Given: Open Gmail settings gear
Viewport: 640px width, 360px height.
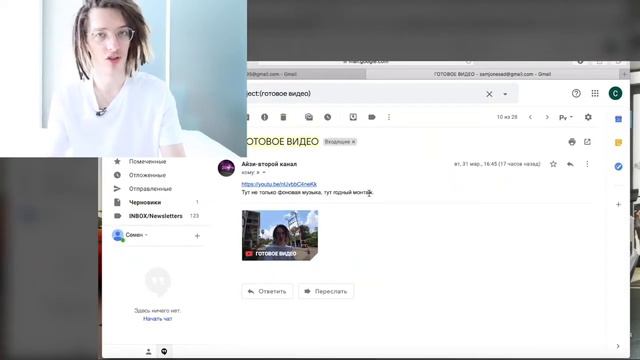Looking at the screenshot, I should click(x=588, y=117).
